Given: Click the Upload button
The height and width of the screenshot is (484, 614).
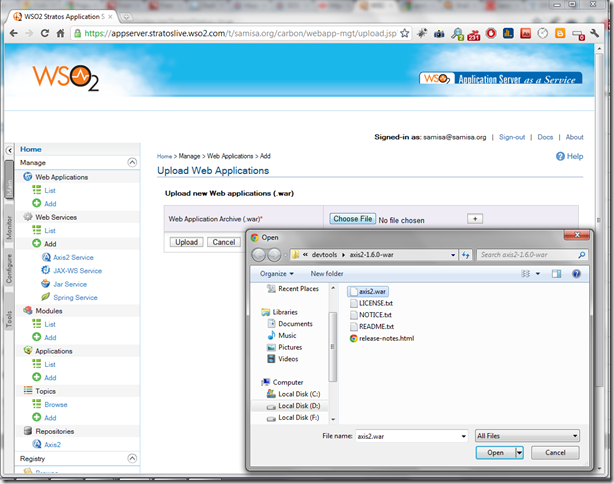Looking at the screenshot, I should (x=186, y=242).
